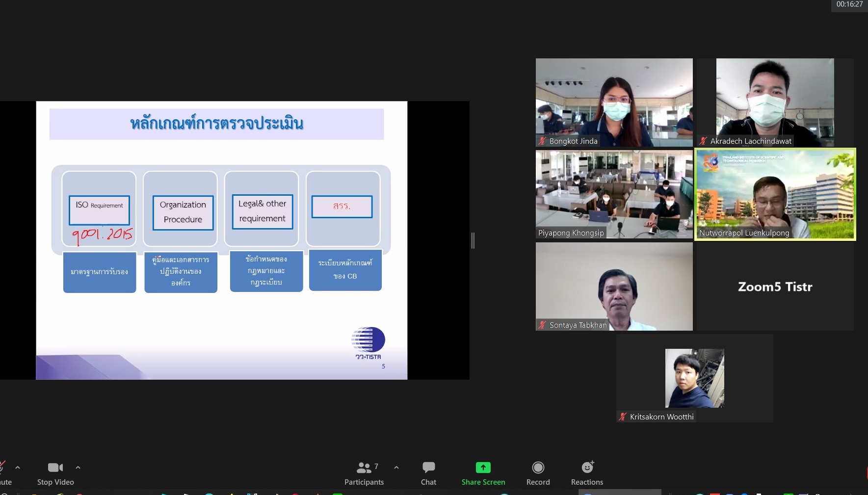Select Akradech Laochindawat's video tile
This screenshot has height=495, width=868.
coord(775,103)
